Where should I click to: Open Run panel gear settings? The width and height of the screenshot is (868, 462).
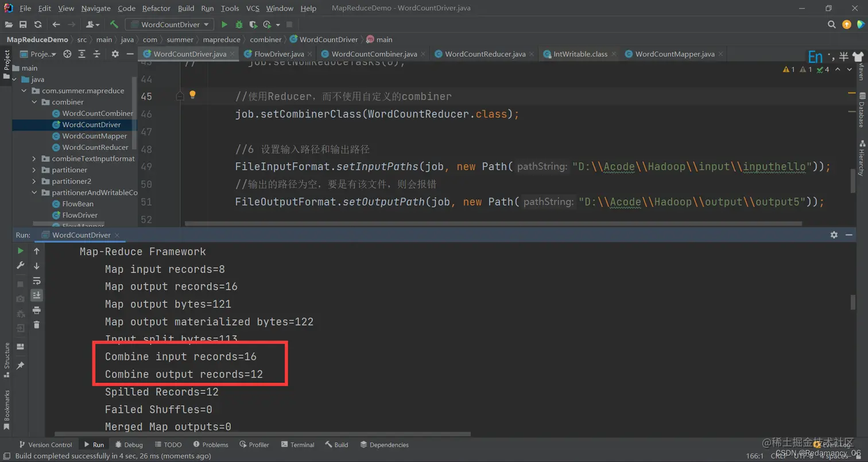click(x=834, y=235)
